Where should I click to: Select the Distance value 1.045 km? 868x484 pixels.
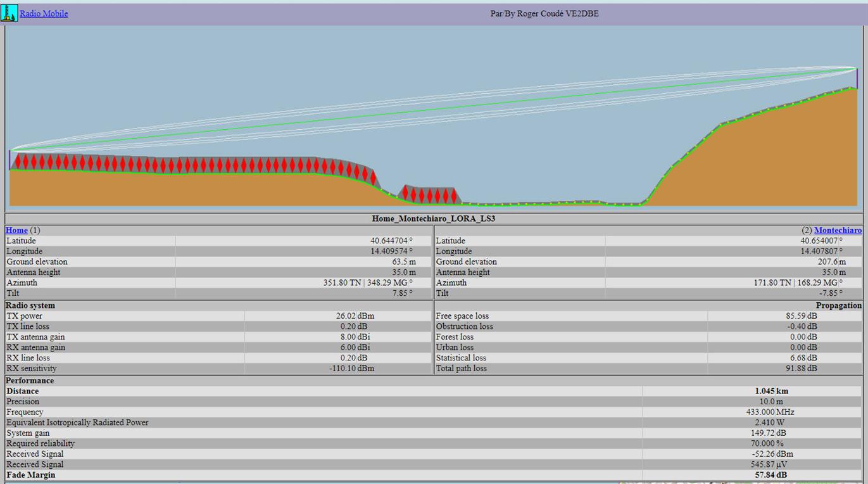[771, 391]
